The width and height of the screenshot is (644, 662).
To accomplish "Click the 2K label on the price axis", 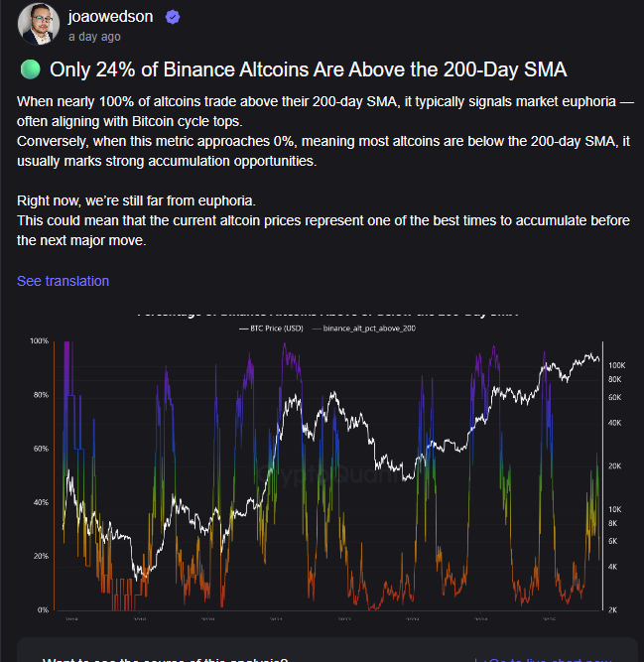I will (614, 609).
